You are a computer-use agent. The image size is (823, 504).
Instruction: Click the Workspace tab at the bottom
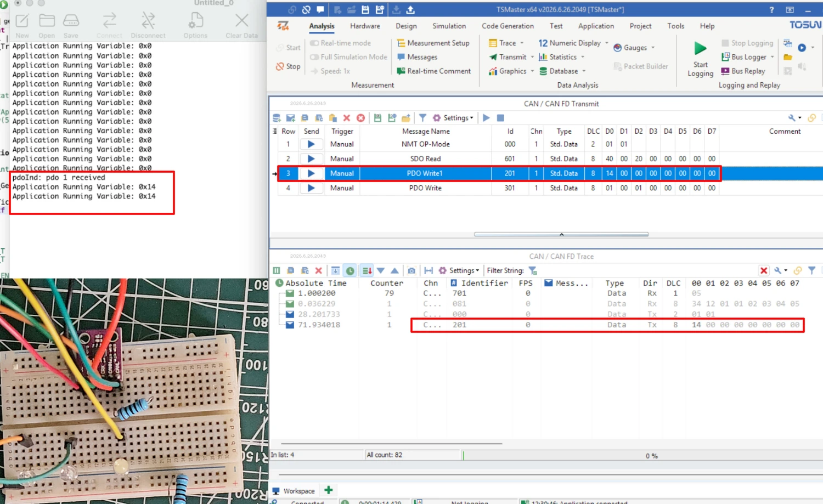(294, 491)
